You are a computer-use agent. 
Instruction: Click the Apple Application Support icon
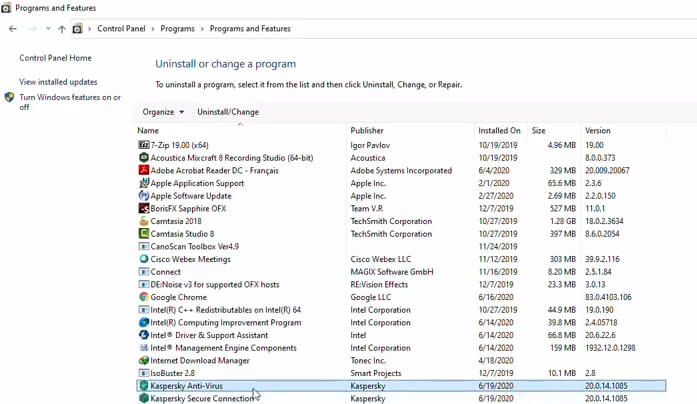tap(144, 183)
